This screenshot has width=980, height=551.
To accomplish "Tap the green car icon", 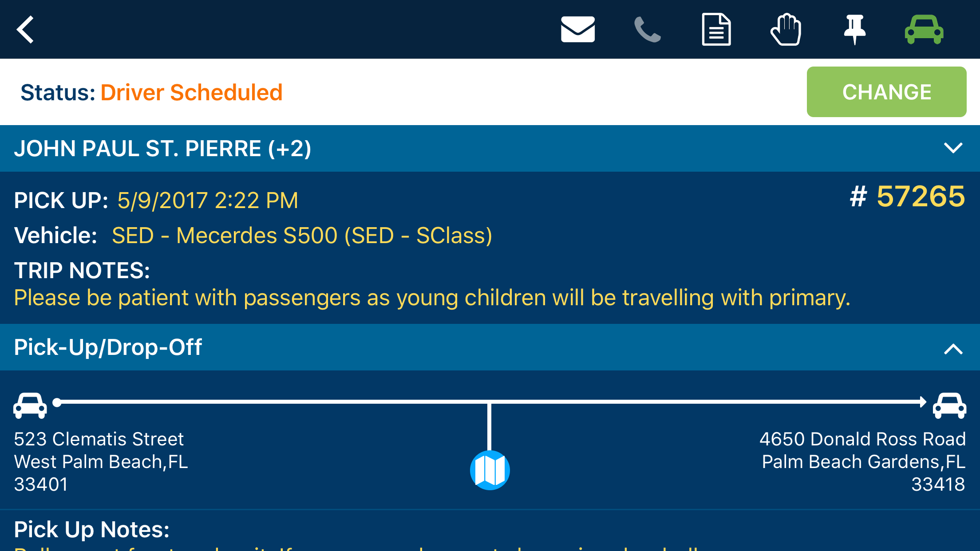I will 924,30.
